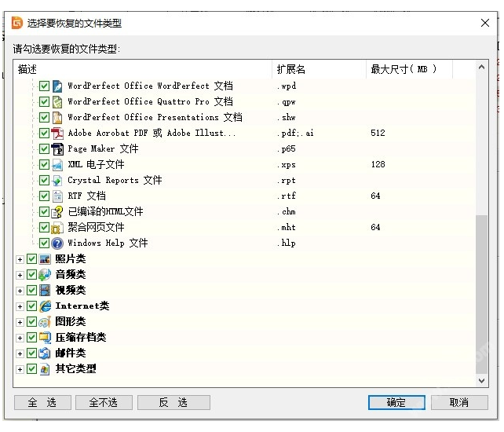Expand the 其它类型 tree node

[x=20, y=369]
